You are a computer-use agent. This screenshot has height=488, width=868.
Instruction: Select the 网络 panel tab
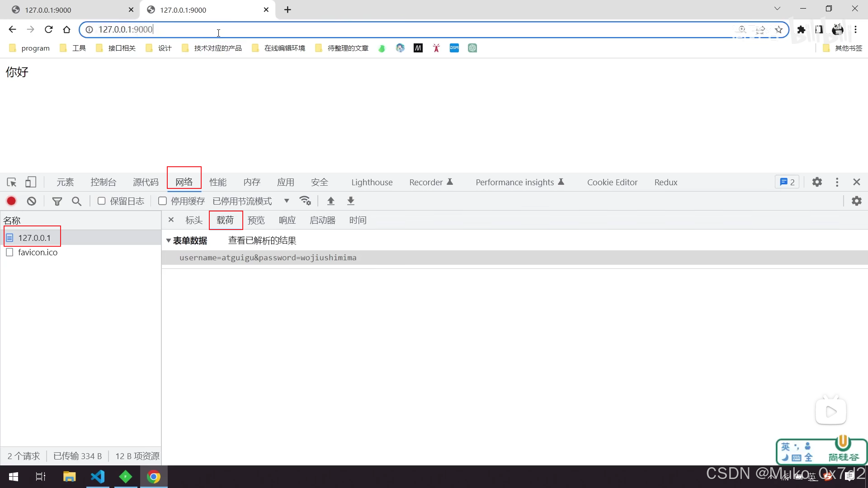coord(184,182)
